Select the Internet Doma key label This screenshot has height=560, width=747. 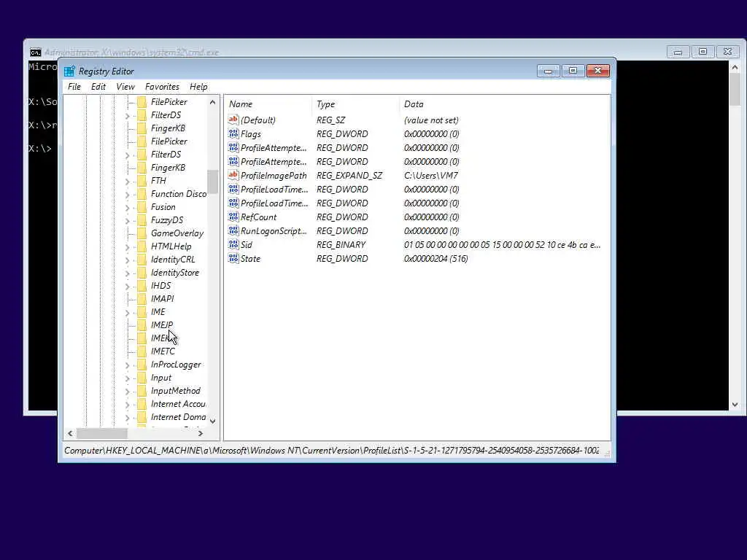pyautogui.click(x=178, y=417)
